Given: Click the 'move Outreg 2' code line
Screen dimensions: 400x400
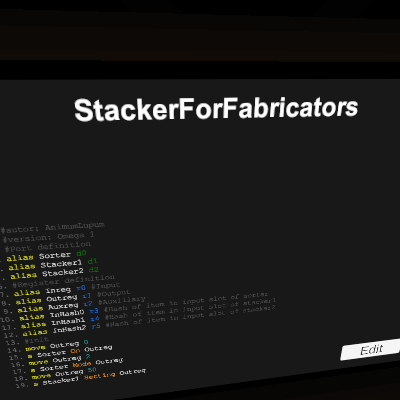Looking at the screenshot, I should coord(60,361).
